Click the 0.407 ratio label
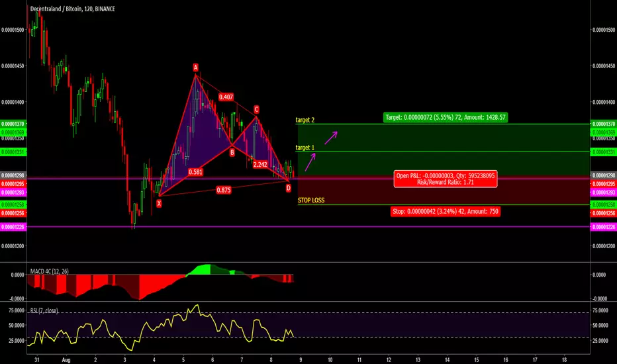 coord(226,97)
